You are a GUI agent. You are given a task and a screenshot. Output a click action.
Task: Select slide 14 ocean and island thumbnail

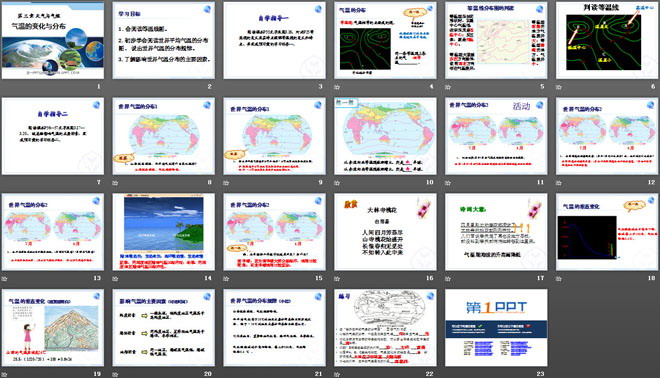point(164,232)
